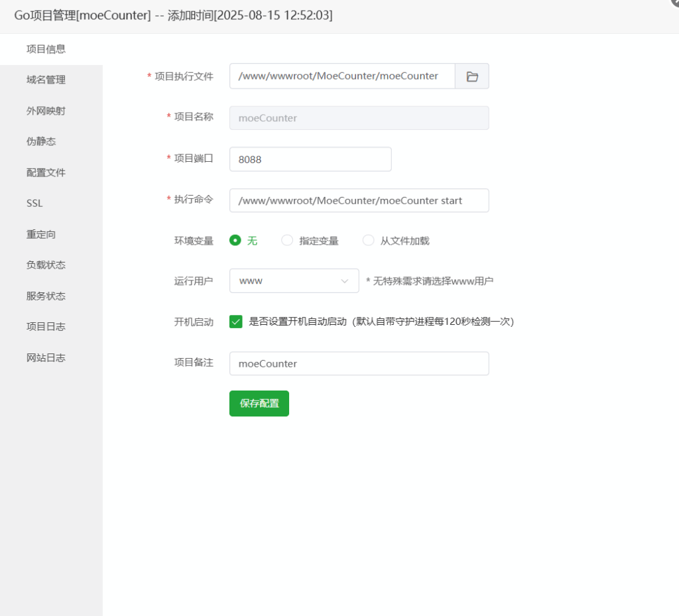The image size is (679, 616).
Task: Open the 域名管理 tab
Action: [46, 80]
